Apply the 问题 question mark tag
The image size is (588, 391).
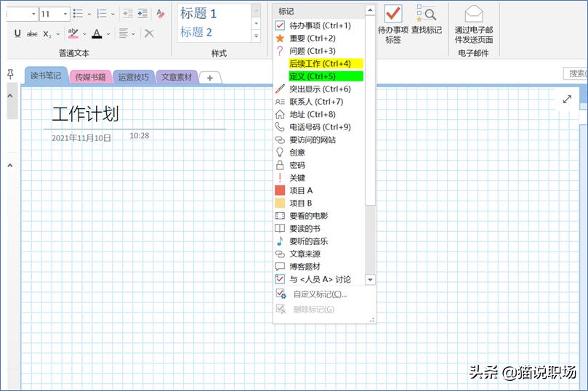(319, 51)
